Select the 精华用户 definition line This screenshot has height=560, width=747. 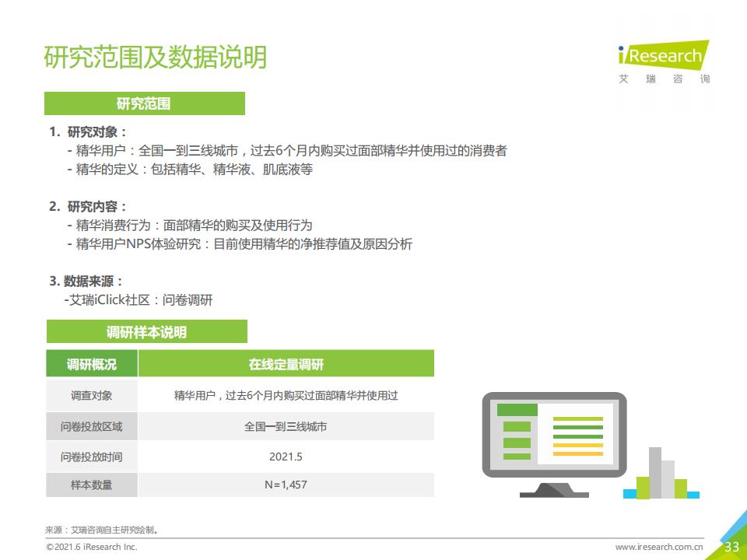tap(287, 151)
